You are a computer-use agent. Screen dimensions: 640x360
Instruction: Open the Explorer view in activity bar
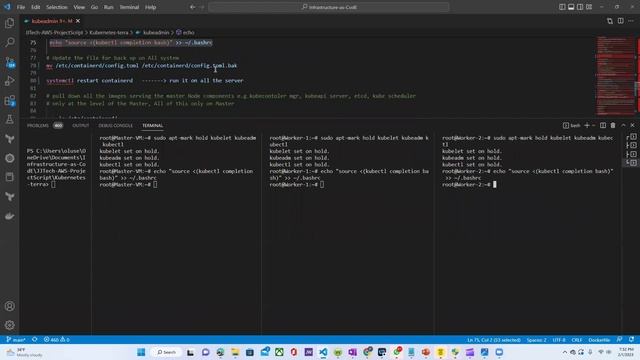tap(9, 23)
